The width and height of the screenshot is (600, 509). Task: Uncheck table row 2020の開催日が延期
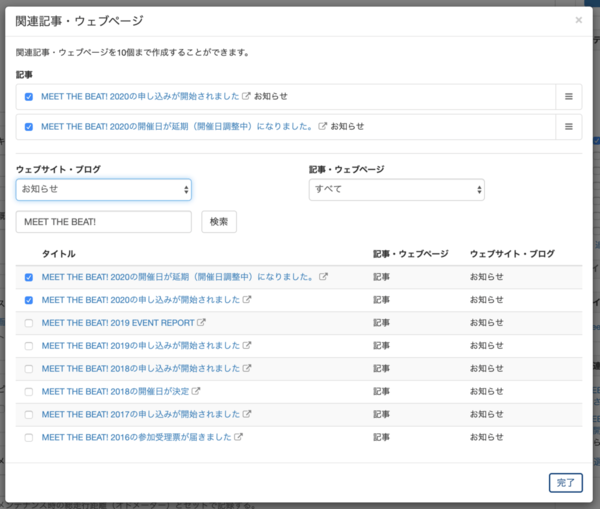pos(29,277)
